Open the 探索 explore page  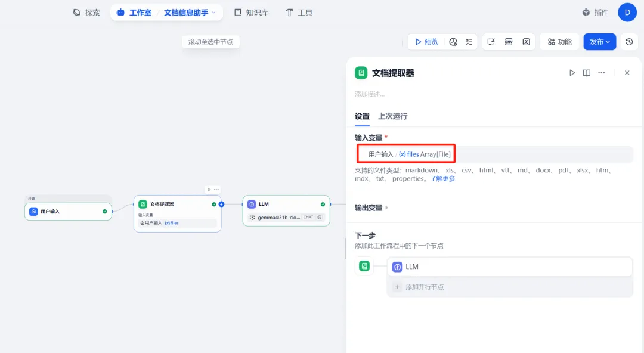[x=86, y=13]
